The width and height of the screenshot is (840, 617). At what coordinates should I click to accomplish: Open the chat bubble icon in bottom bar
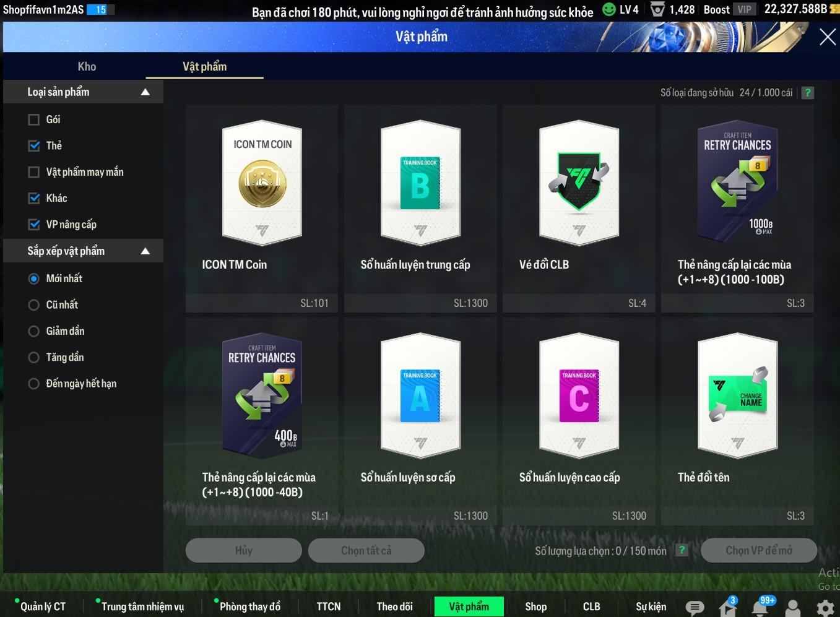click(695, 608)
